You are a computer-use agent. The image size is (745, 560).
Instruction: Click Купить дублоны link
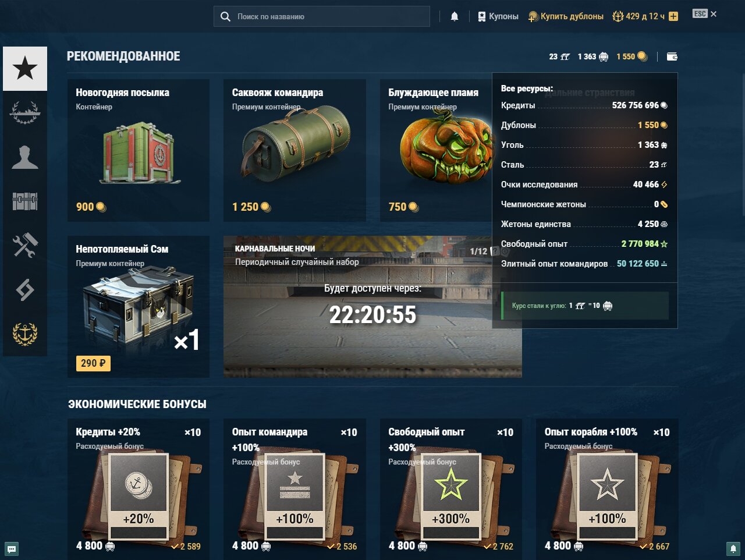coord(566,16)
